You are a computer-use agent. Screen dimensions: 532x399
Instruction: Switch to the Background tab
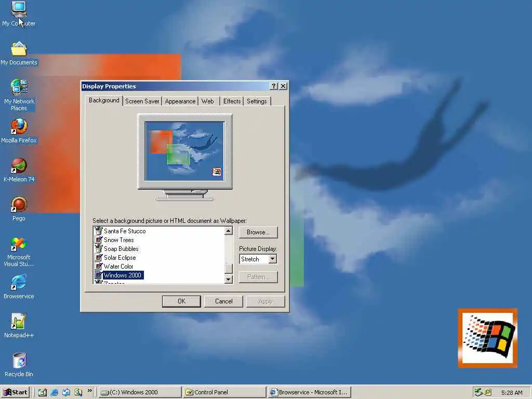pyautogui.click(x=104, y=100)
